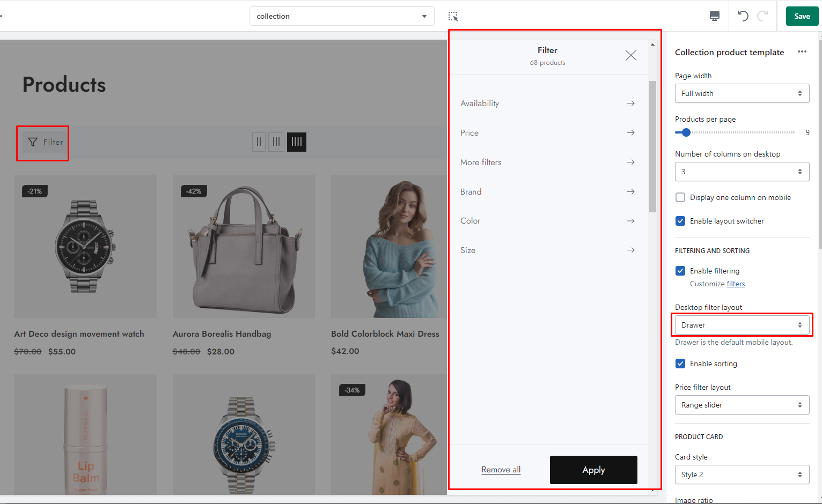Open the Aurora Borealis Handbag product title
The width and height of the screenshot is (822, 504).
coord(222,333)
